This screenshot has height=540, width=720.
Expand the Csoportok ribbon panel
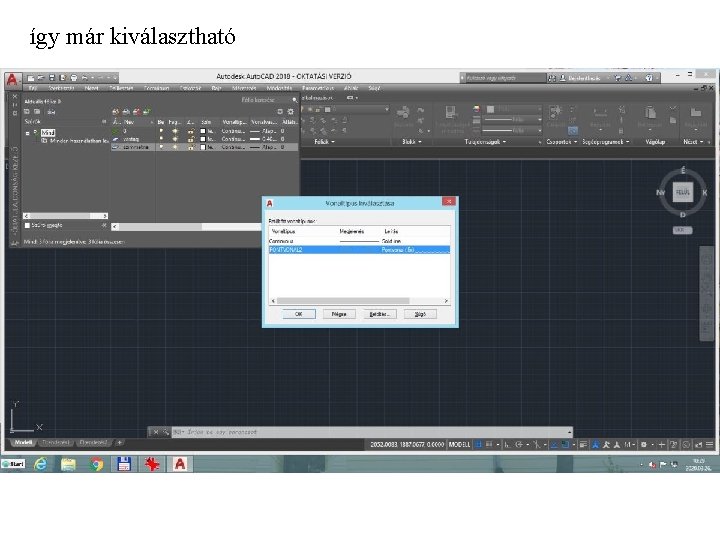tap(562, 142)
